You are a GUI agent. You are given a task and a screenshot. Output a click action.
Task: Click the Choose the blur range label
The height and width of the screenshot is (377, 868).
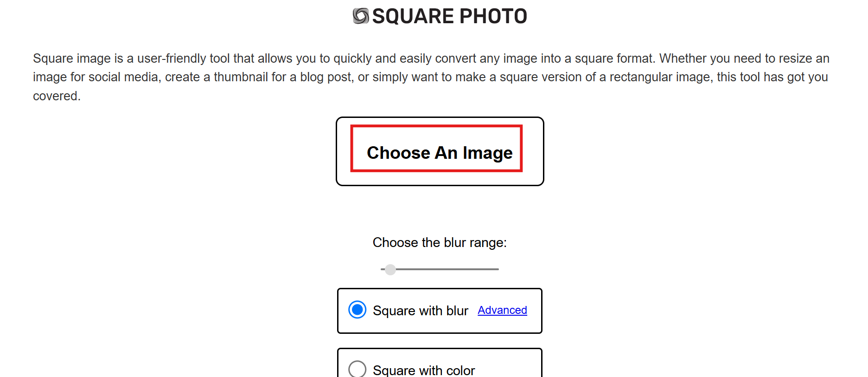point(439,242)
